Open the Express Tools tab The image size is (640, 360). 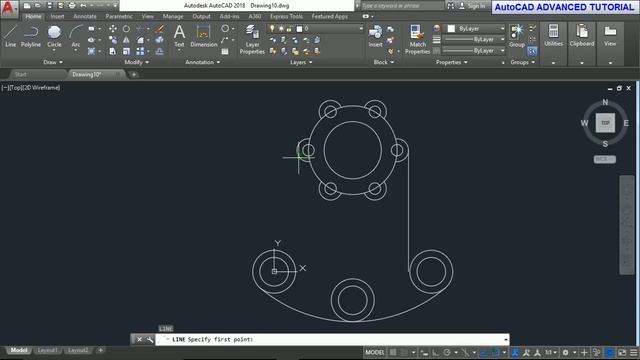pos(287,16)
